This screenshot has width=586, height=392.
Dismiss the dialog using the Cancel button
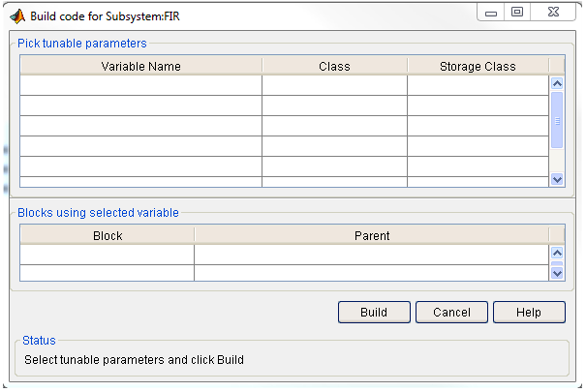pos(451,312)
